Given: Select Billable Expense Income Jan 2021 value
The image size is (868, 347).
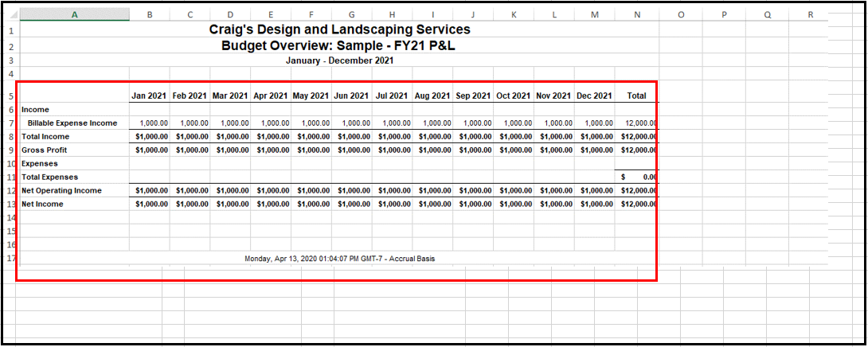Looking at the screenshot, I should tap(150, 123).
